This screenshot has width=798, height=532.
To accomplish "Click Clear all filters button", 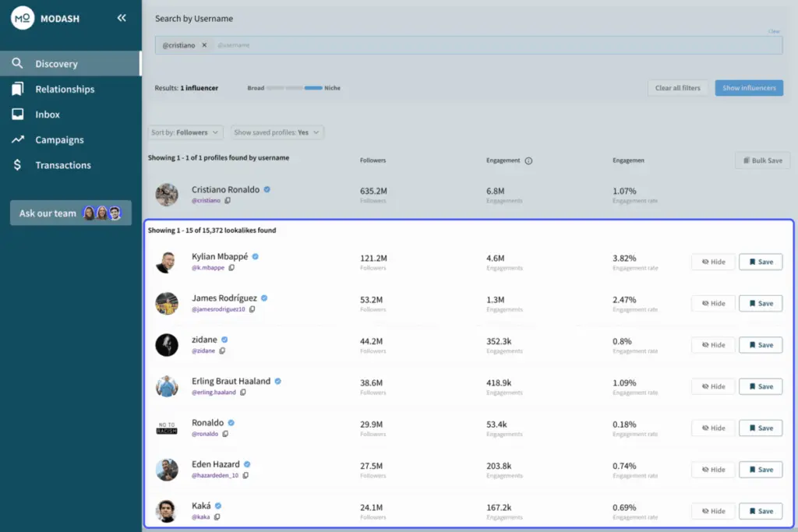I will pos(677,88).
